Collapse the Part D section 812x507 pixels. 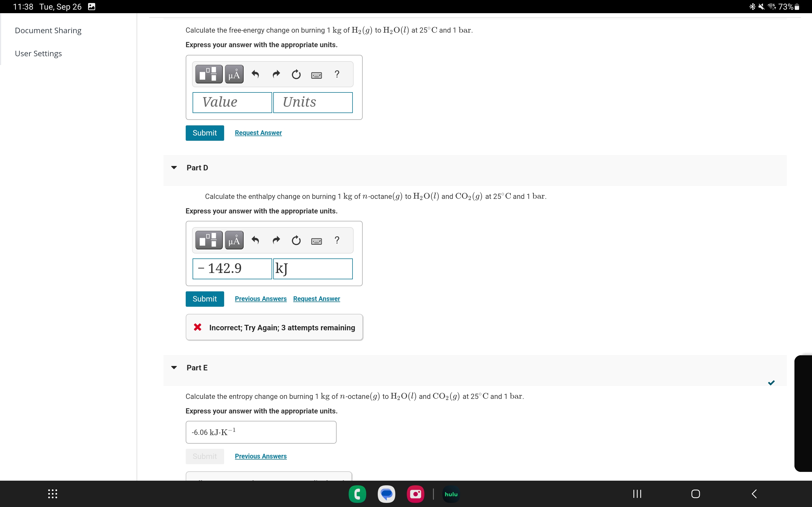pos(174,168)
